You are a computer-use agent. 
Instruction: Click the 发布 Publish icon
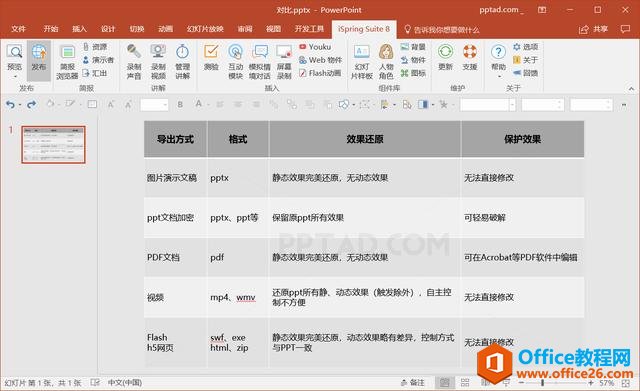click(x=39, y=60)
